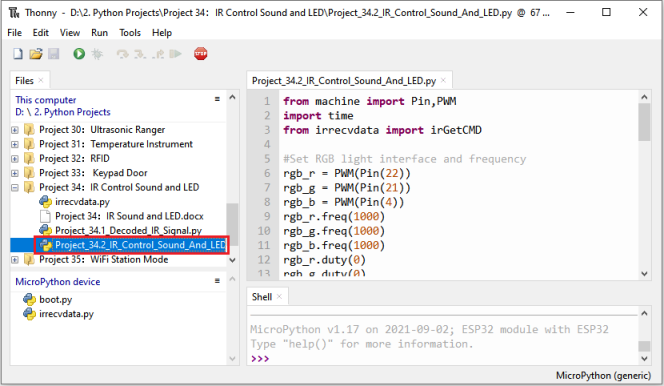This screenshot has width=664, height=386.
Task: Click the Shell scrollbar up arrow
Action: pyautogui.click(x=644, y=313)
